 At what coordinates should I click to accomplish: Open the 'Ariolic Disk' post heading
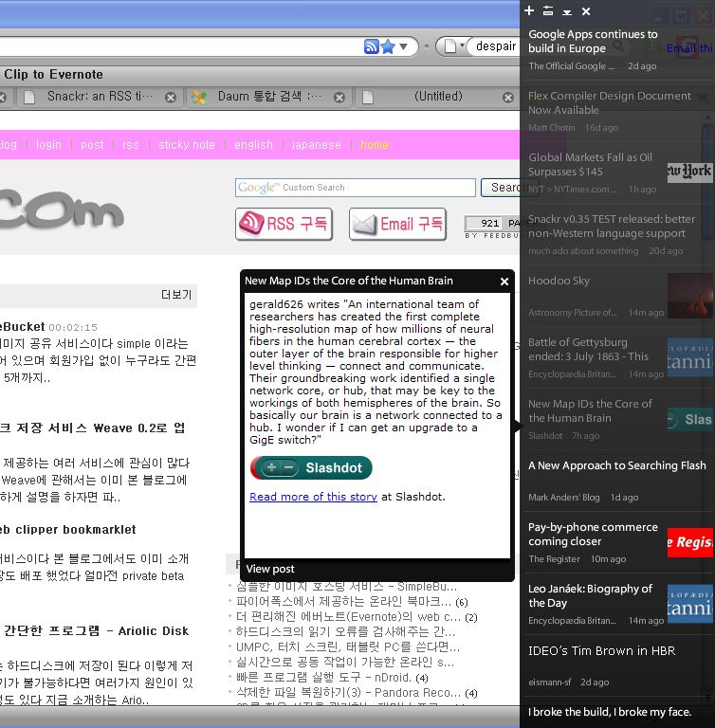(94, 631)
